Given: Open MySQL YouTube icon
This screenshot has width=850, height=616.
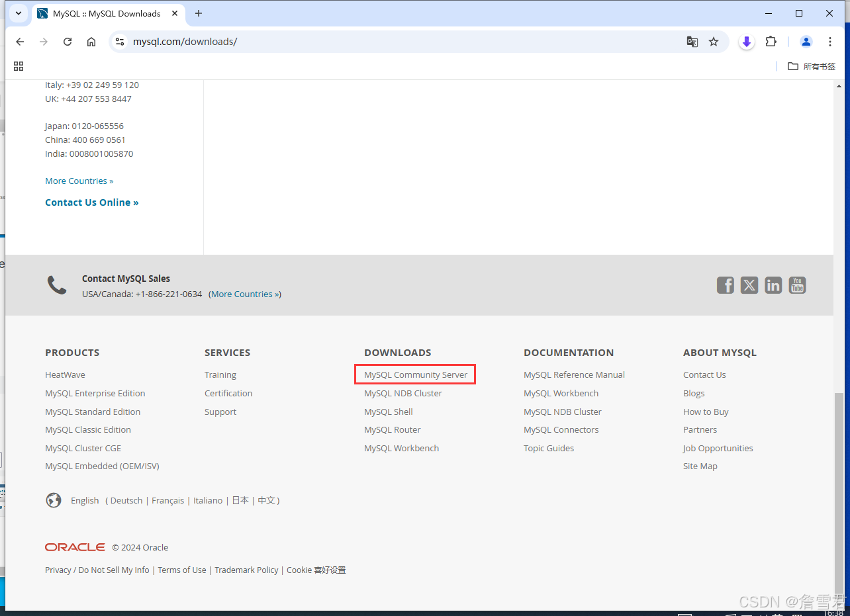Looking at the screenshot, I should coord(797,285).
